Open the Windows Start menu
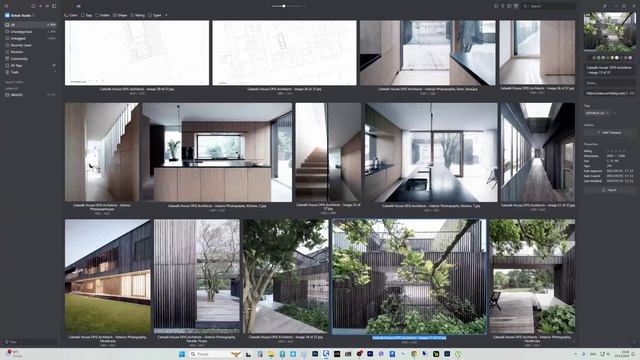 [x=182, y=354]
